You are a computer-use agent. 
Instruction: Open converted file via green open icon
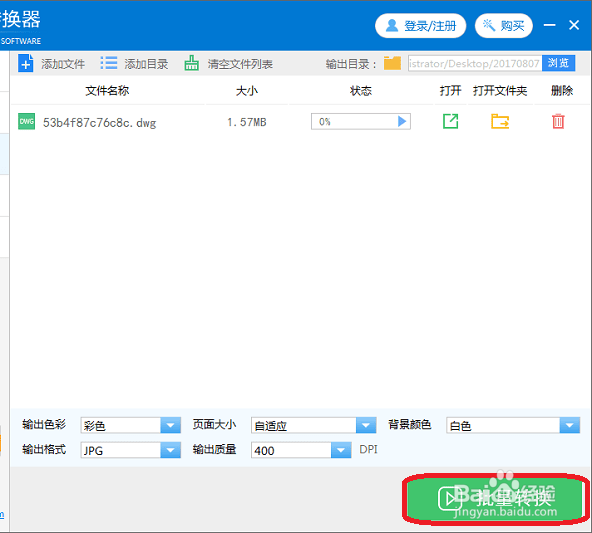450,122
